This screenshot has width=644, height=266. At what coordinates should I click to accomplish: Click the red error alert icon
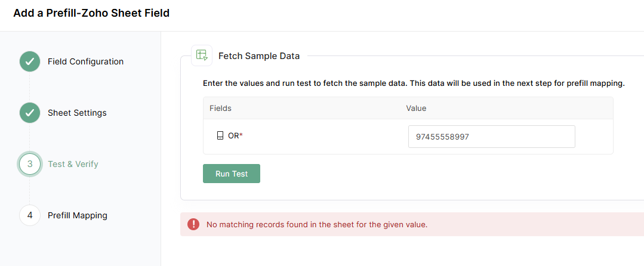[193, 224]
